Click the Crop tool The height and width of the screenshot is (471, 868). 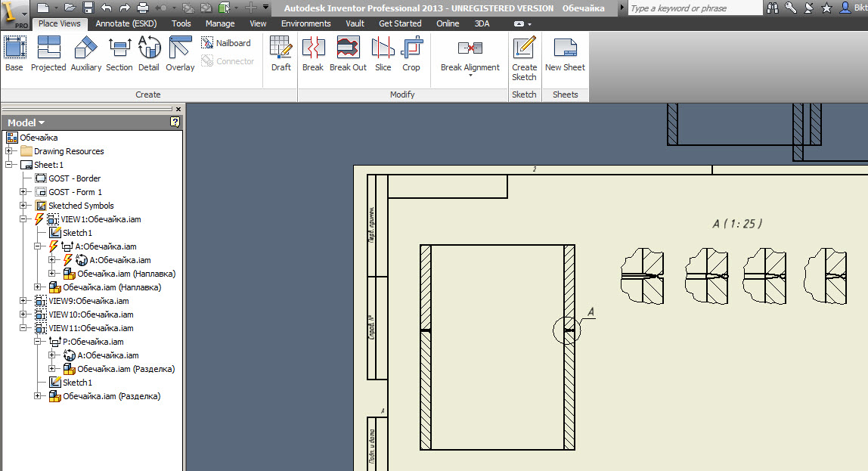pos(411,54)
